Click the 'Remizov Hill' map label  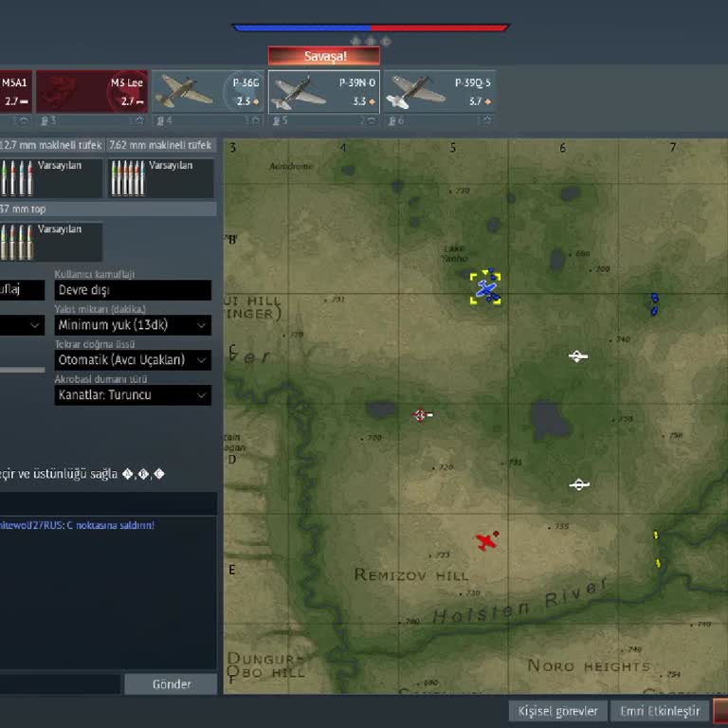click(x=411, y=575)
